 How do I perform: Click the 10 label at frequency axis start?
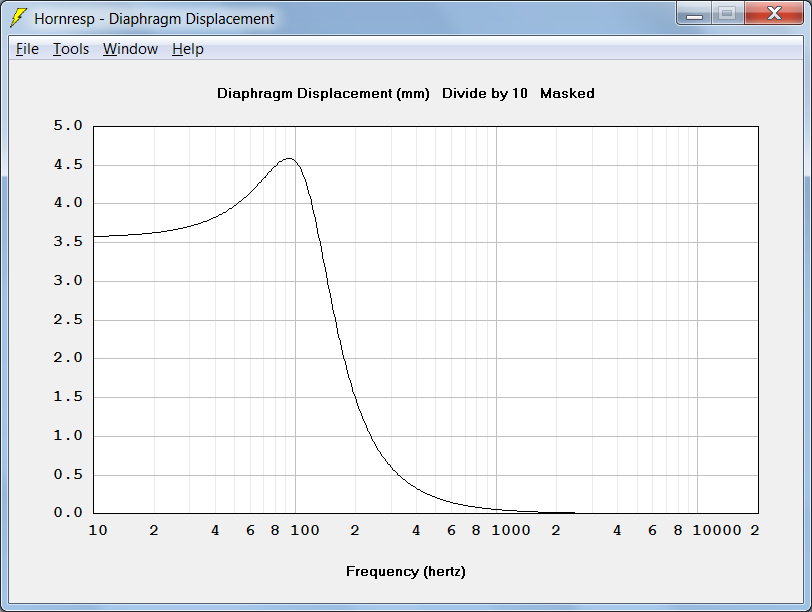[x=98, y=530]
